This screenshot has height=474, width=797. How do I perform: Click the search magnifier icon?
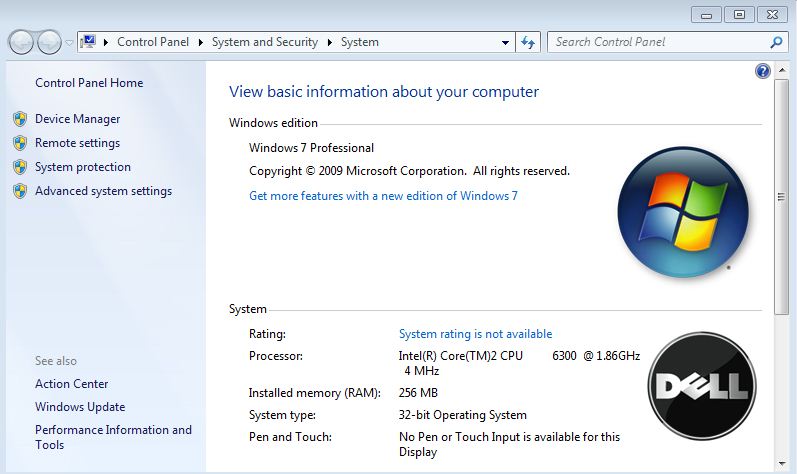click(x=776, y=42)
